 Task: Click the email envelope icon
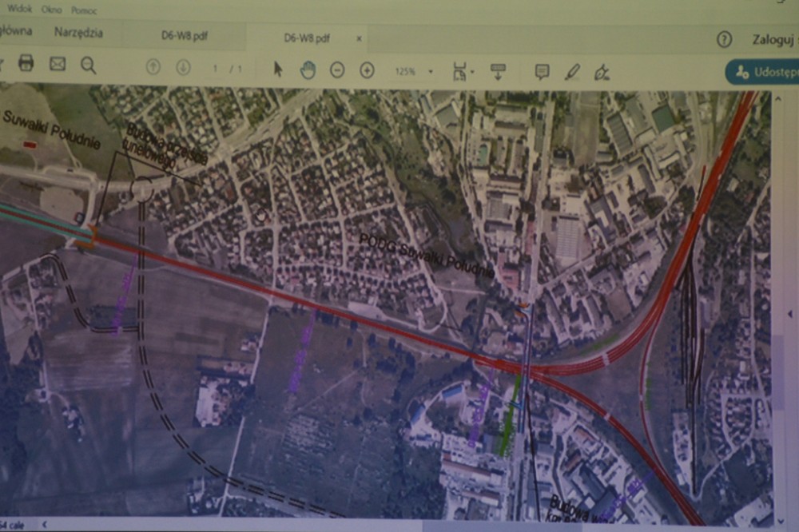point(58,64)
